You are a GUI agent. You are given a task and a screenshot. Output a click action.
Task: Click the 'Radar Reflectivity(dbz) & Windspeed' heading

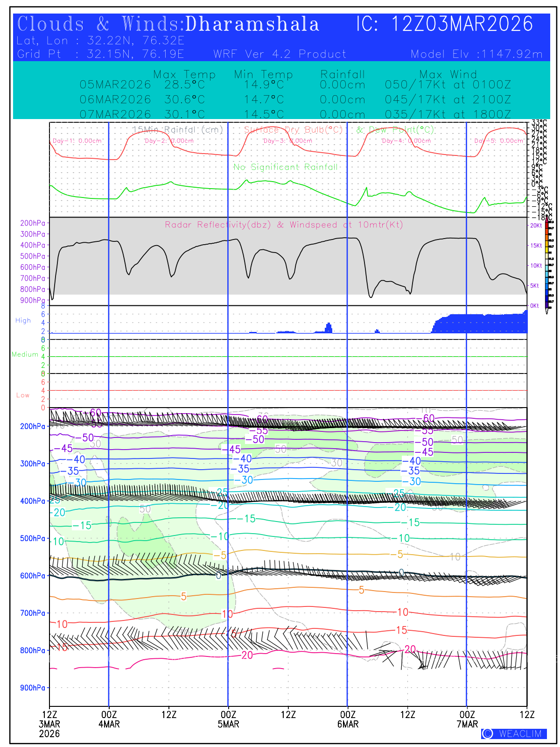coord(284,225)
